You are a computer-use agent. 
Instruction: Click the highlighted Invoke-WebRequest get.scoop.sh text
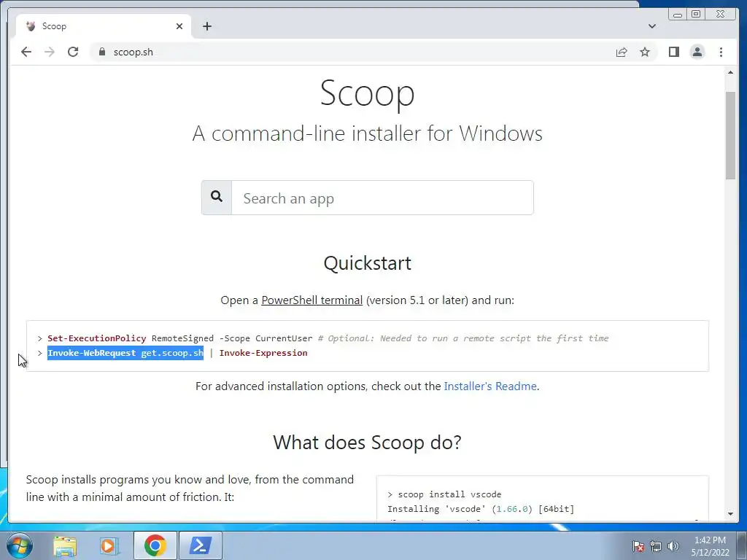[x=125, y=353]
